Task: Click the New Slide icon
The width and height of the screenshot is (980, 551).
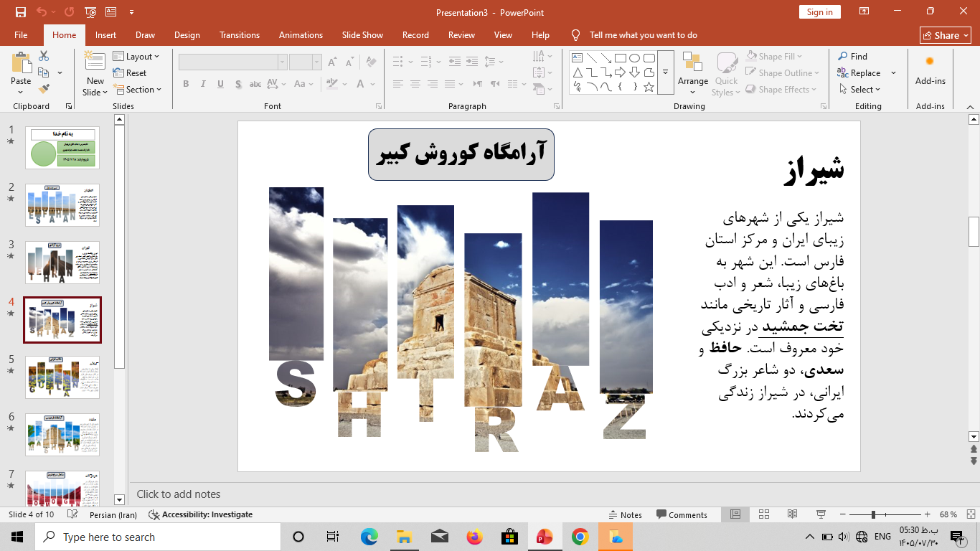Action: 95,62
